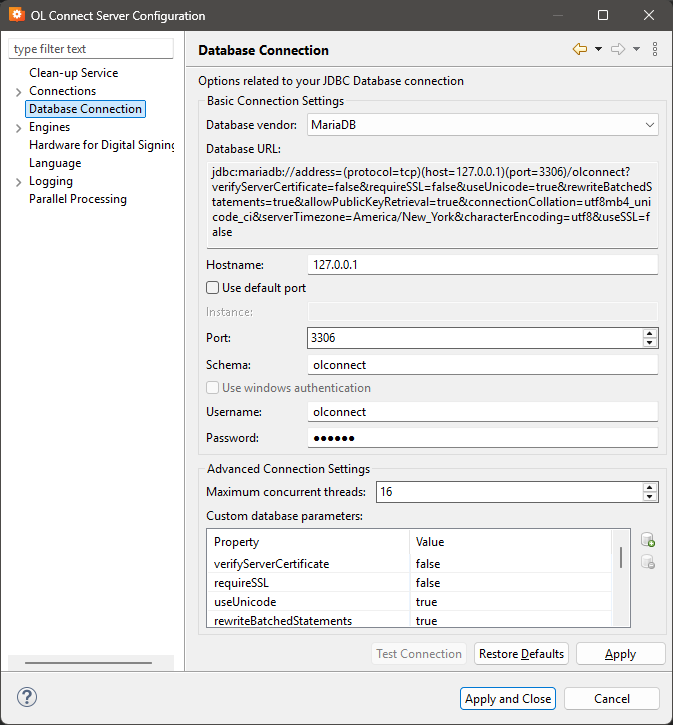The width and height of the screenshot is (673, 725).
Task: Click the OL Connect title bar icon
Action: click(x=16, y=16)
